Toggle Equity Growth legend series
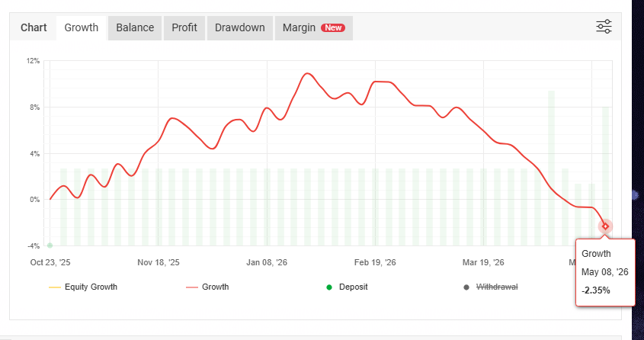 coord(83,287)
